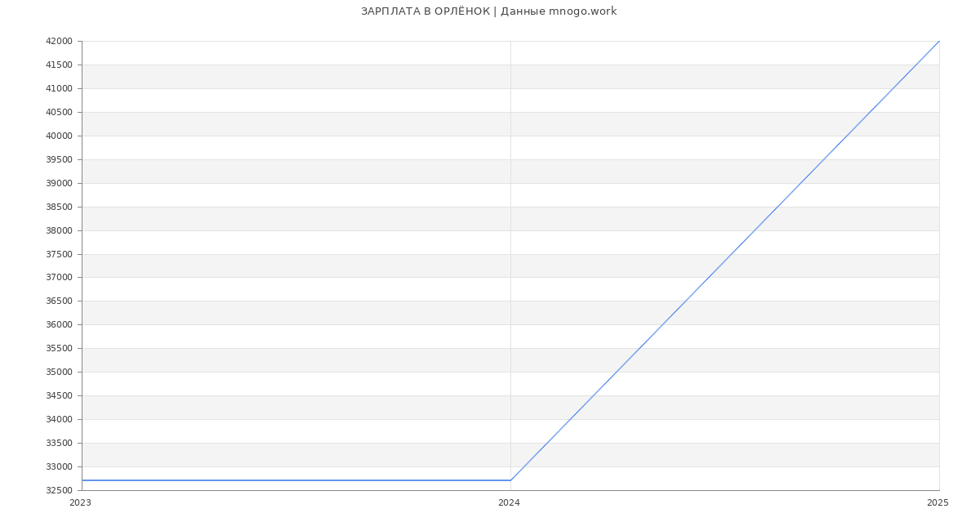This screenshot has width=980, height=531.
Task: Click the line's starting point at 2023
Action: pos(82,480)
